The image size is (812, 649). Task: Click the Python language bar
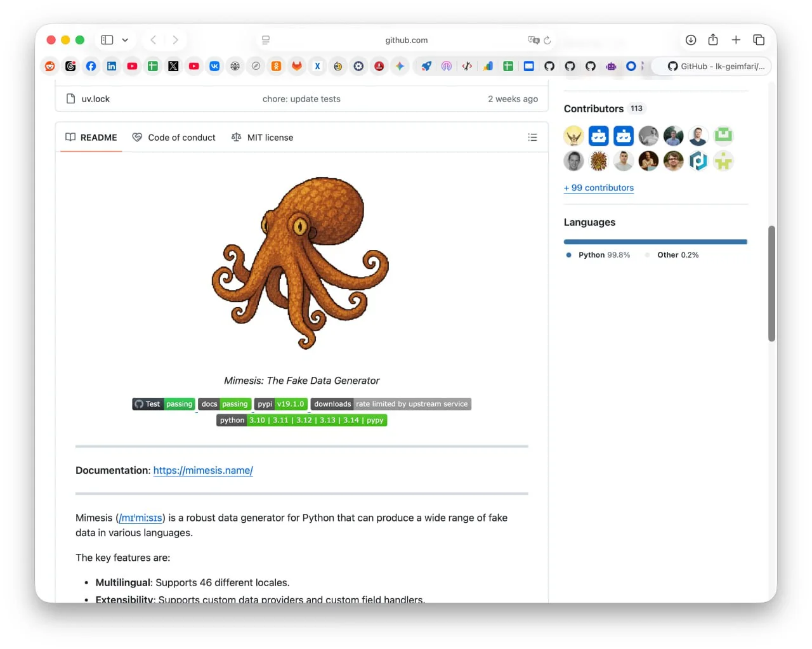pos(655,242)
